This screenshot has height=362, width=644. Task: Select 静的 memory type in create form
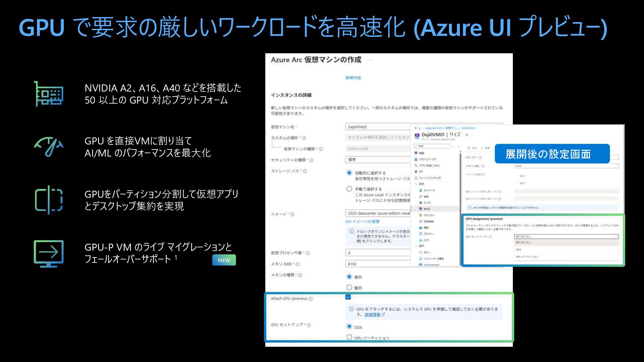[349, 277]
